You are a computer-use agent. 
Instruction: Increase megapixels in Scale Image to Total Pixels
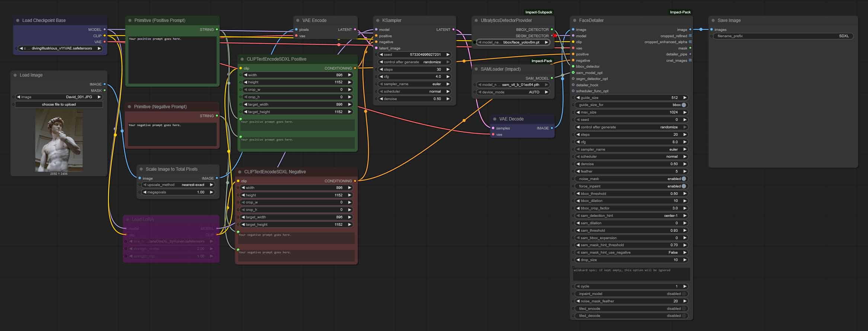[x=211, y=192]
